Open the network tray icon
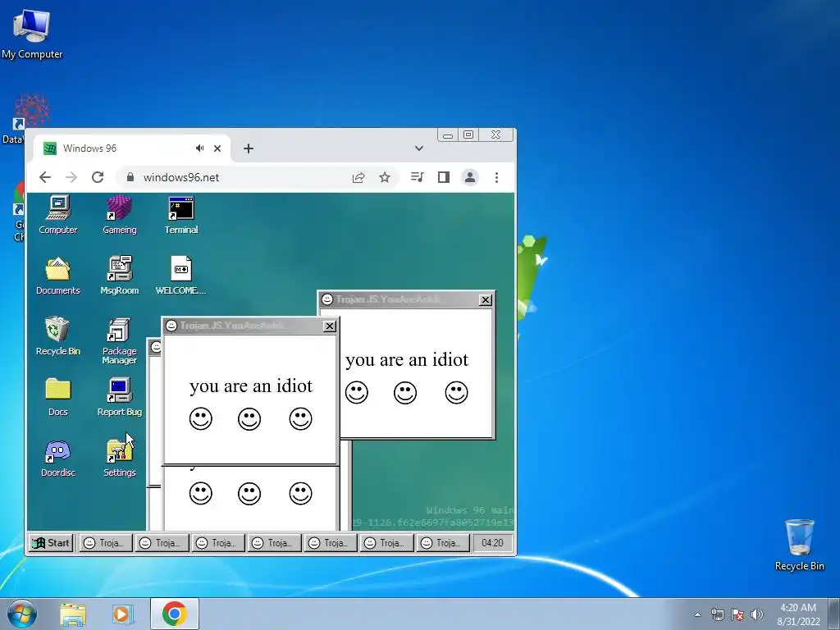 (717, 614)
